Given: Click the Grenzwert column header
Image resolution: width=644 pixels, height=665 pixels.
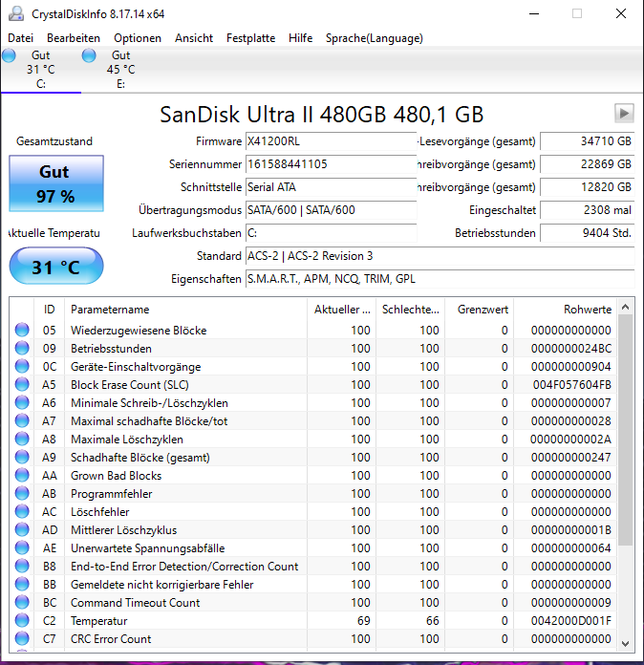Looking at the screenshot, I should pos(479,310).
